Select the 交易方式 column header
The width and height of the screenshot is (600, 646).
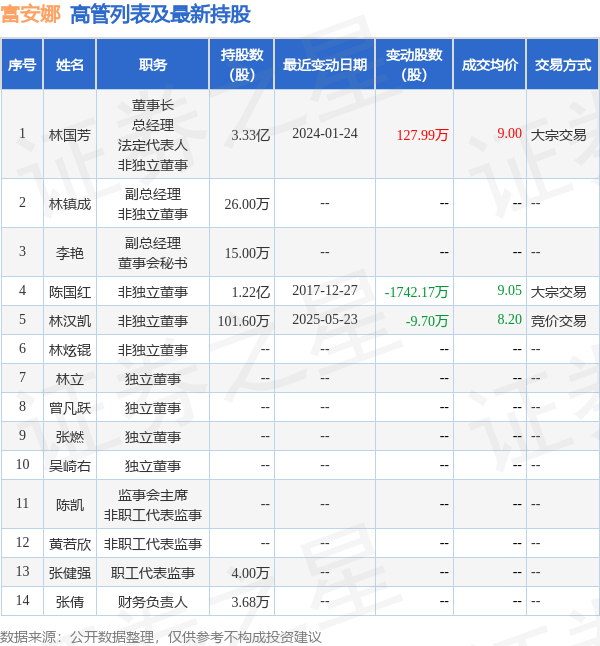[563, 65]
